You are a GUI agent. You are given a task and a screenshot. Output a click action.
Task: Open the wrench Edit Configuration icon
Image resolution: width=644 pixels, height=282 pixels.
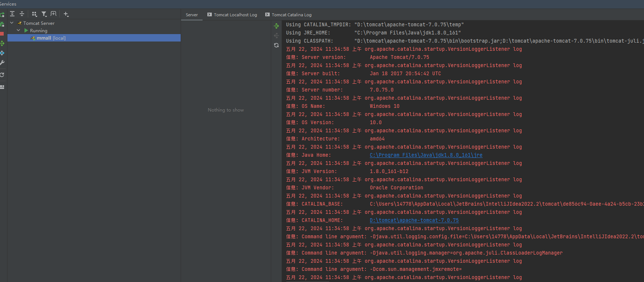(x=2, y=63)
